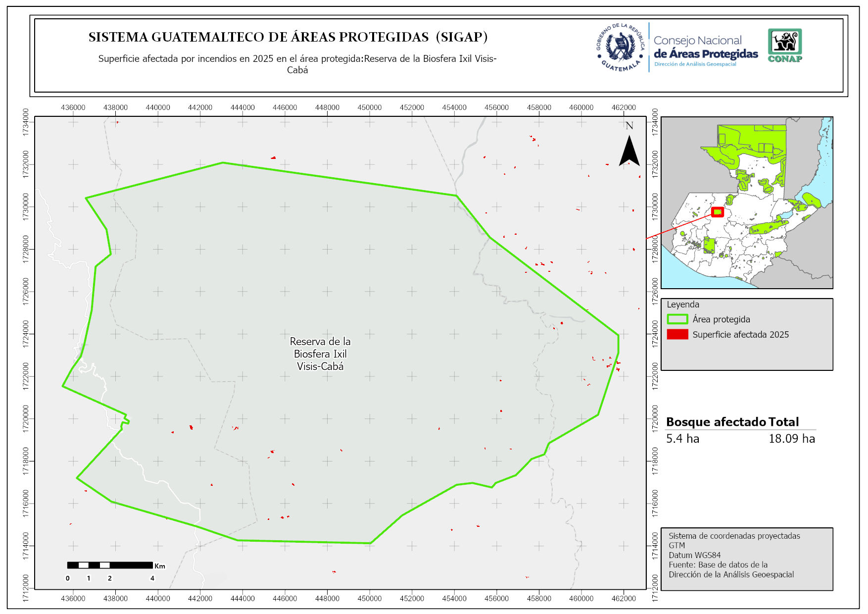
Task: Click the 18.09 ha total value
Action: click(791, 439)
